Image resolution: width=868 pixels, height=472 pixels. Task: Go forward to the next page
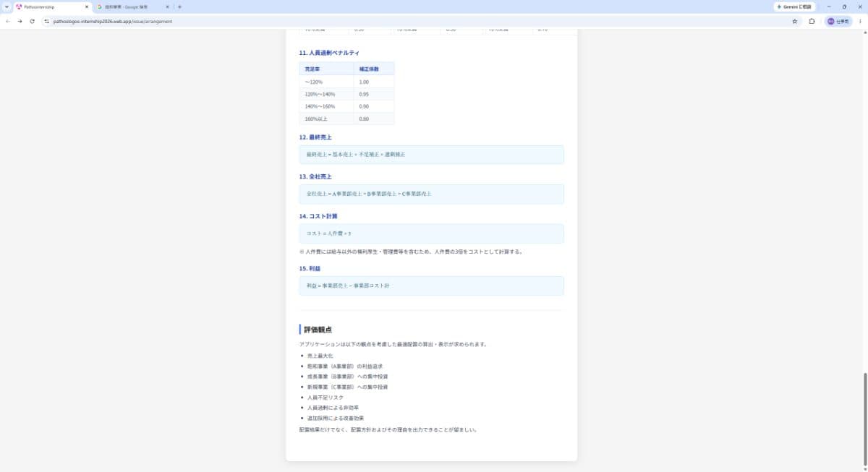click(20, 21)
